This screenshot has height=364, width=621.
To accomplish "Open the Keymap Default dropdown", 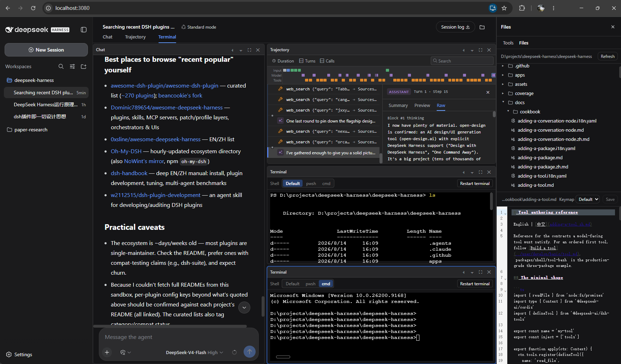I will click(x=588, y=199).
